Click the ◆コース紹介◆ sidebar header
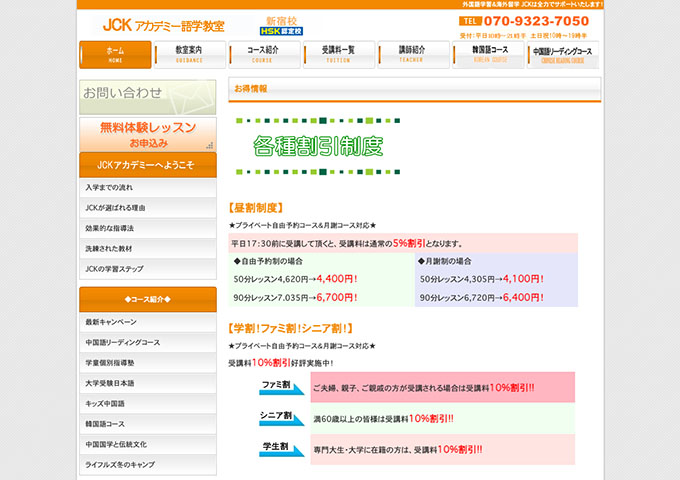 click(148, 299)
